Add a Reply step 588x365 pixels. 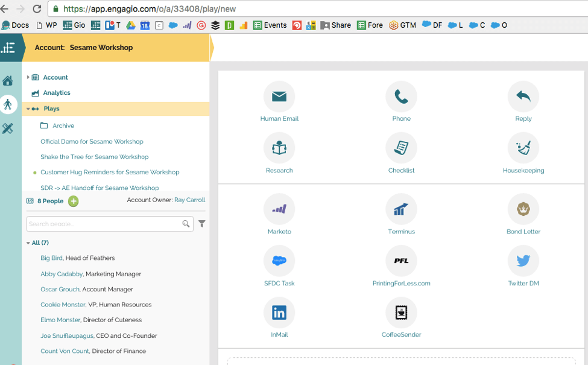(x=523, y=97)
